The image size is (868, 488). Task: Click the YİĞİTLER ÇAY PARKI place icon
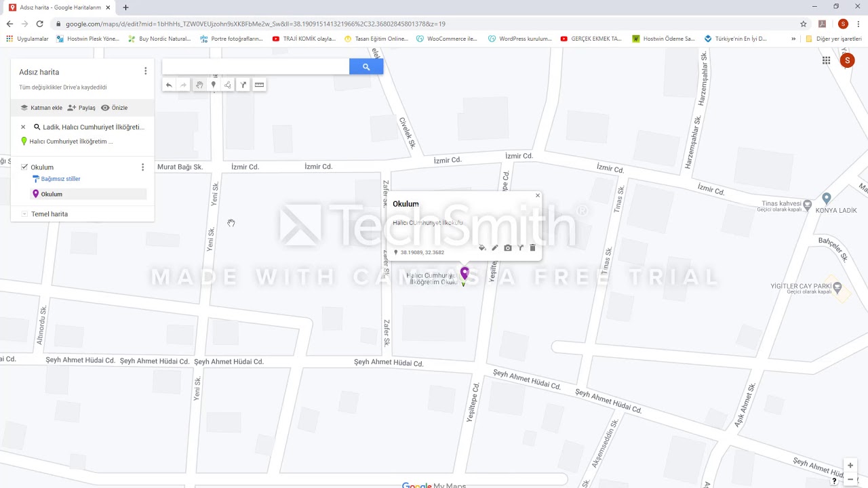point(837,286)
